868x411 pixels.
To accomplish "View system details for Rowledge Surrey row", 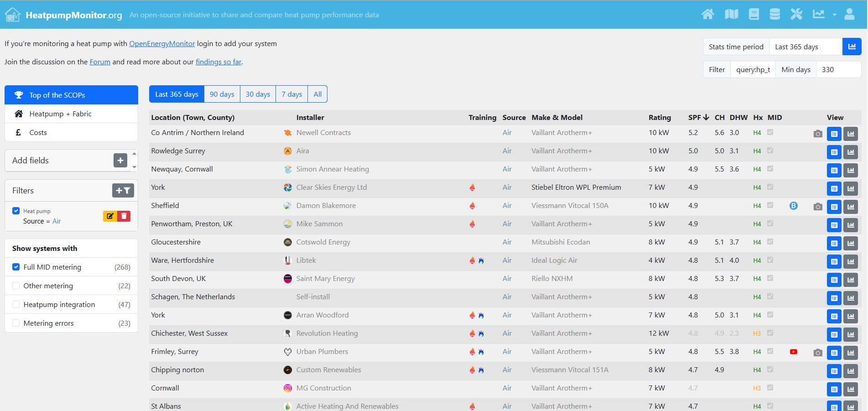I will click(834, 152).
